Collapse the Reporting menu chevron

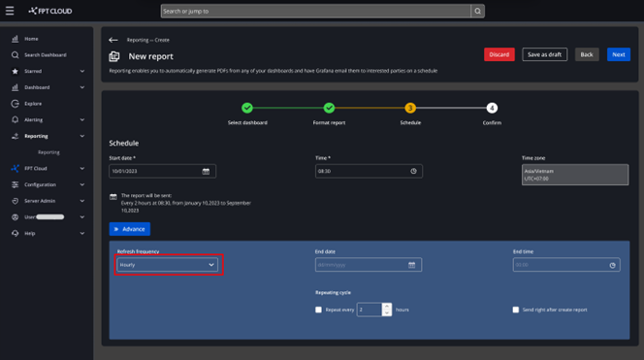point(82,136)
